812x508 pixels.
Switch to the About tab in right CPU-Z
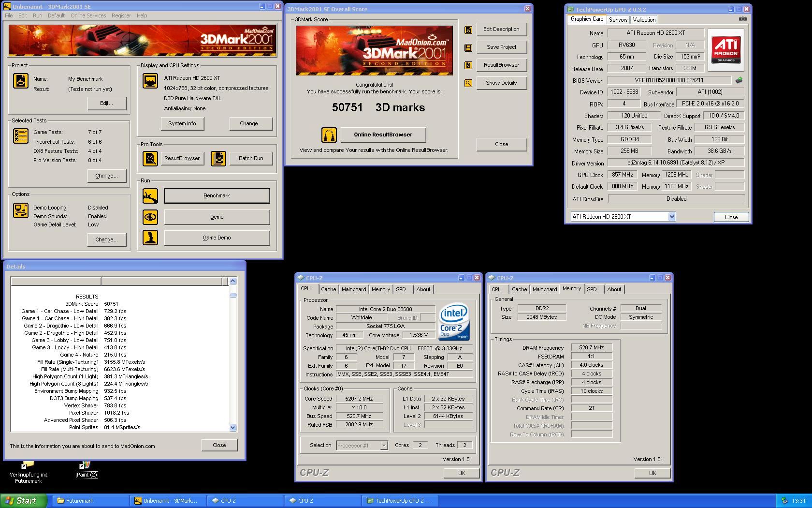pos(614,289)
